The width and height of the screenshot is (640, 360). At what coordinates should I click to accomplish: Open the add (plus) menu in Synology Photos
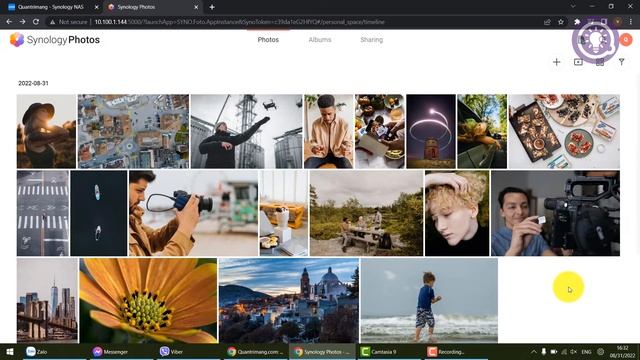[556, 62]
